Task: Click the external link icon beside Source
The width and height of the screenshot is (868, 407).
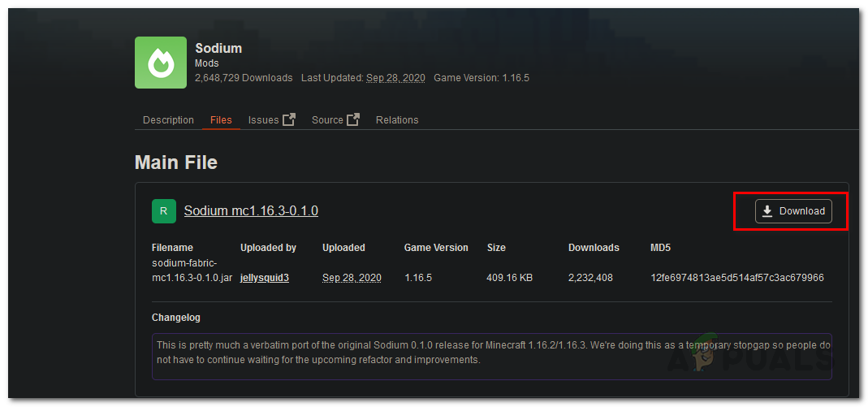Action: click(353, 119)
